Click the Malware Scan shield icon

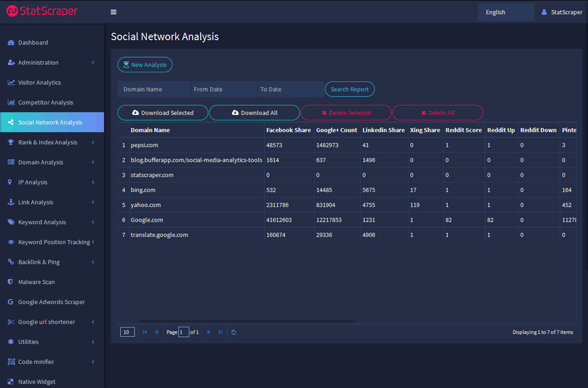[x=10, y=282]
